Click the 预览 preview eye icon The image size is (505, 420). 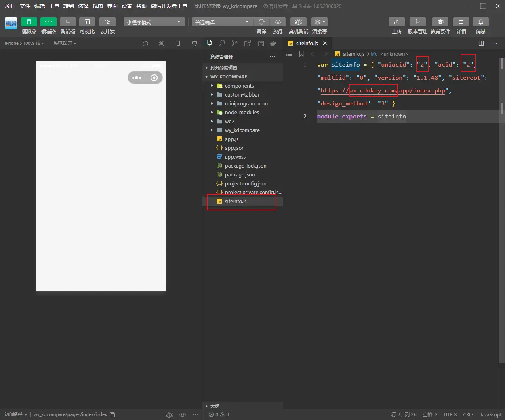pos(278,22)
